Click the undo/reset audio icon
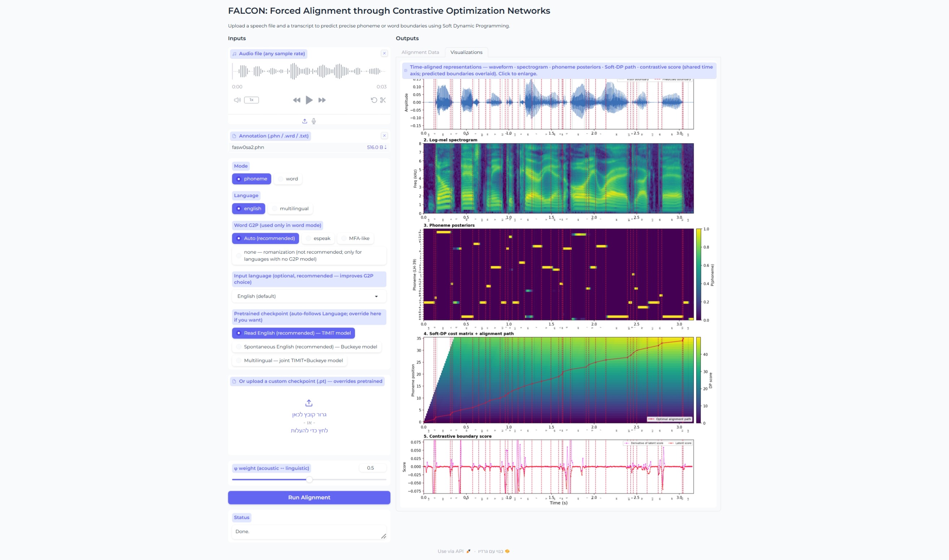The height and width of the screenshot is (560, 949). (x=374, y=100)
